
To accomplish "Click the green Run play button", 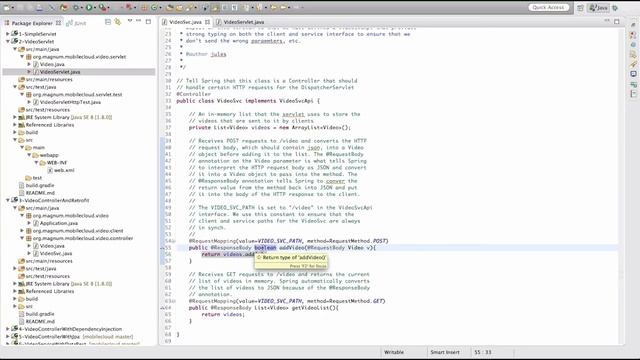I will click(89, 7).
